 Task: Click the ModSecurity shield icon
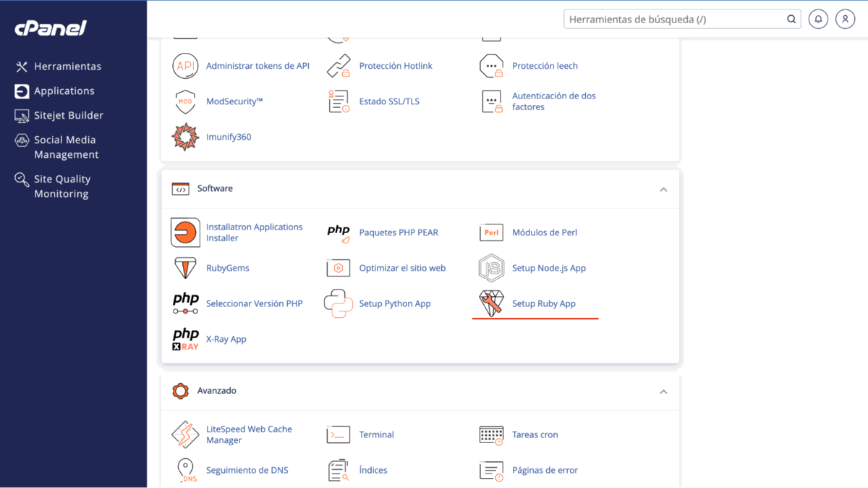(185, 101)
